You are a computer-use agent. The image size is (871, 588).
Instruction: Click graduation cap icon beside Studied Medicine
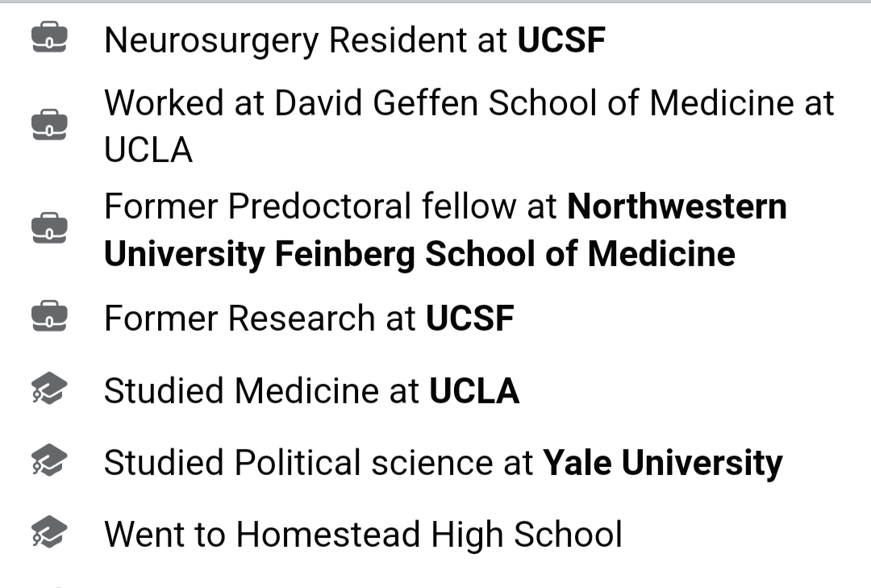(x=49, y=389)
